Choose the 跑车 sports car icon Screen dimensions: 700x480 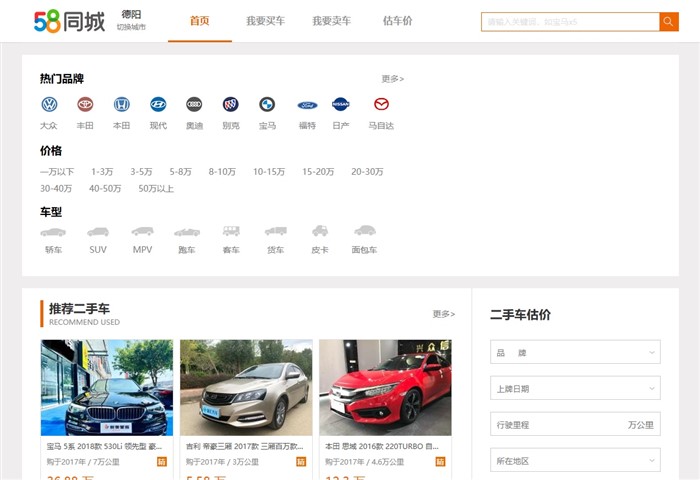[x=187, y=232]
